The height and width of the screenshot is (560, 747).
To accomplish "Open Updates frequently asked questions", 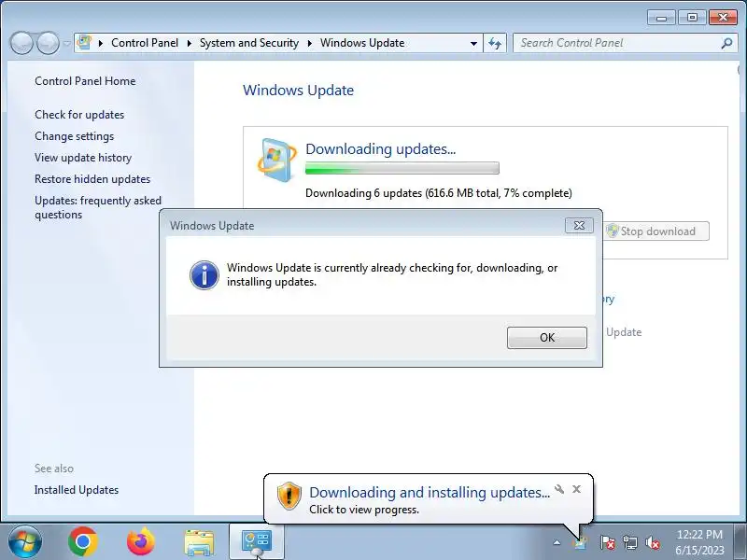I will [x=98, y=207].
